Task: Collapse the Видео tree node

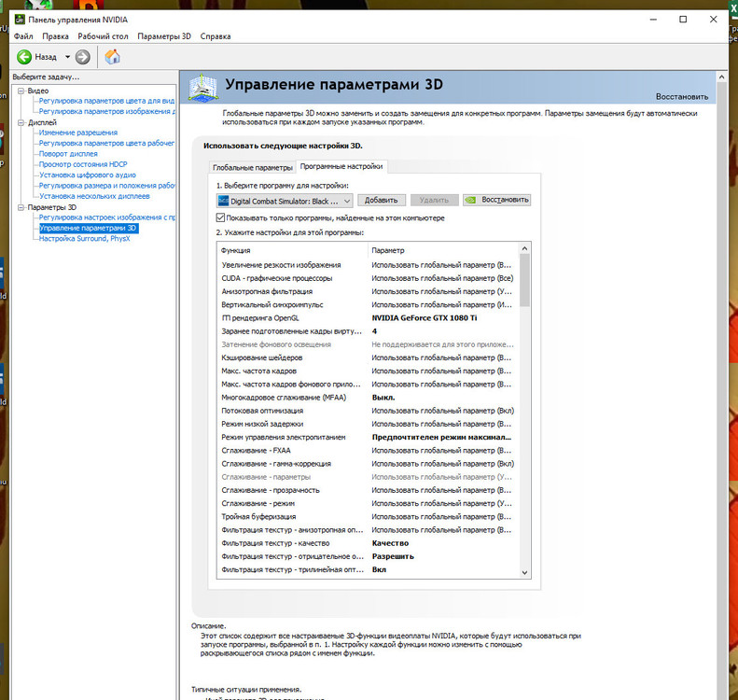Action: click(x=21, y=91)
